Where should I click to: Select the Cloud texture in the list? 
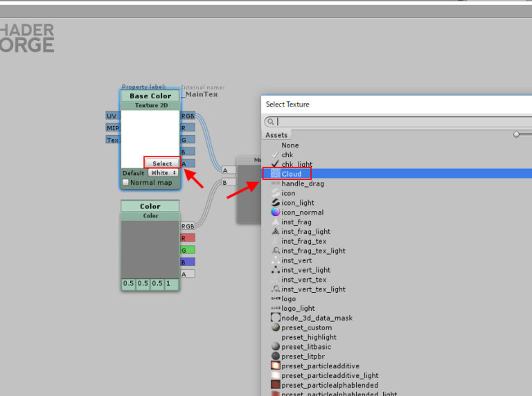click(x=291, y=174)
